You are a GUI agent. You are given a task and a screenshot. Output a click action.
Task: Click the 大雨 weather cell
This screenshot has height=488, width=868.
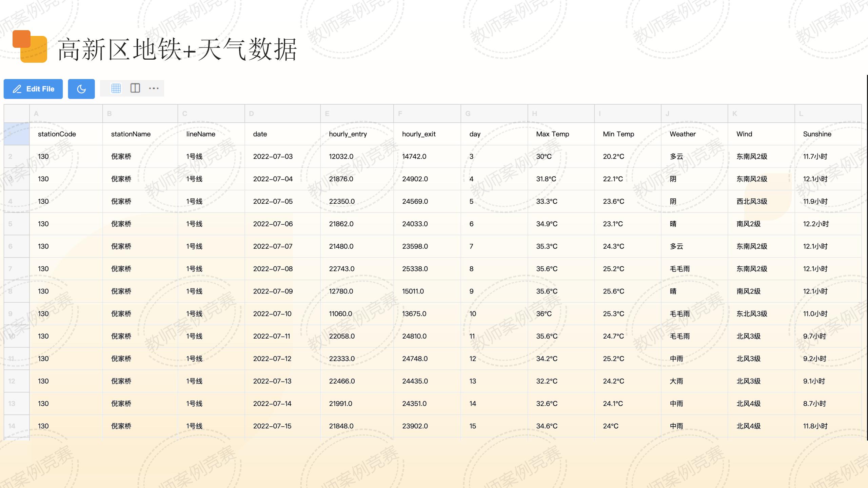[x=676, y=381]
